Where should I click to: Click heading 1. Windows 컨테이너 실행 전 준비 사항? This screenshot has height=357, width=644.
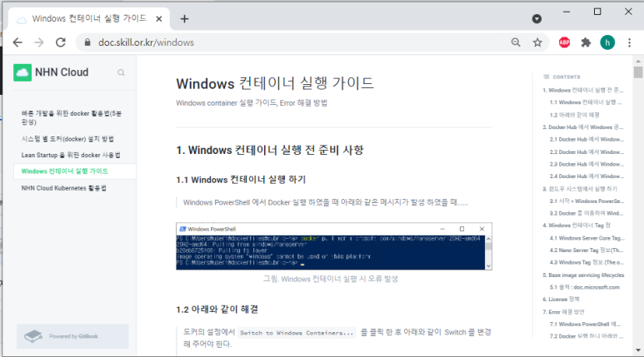[x=270, y=150]
